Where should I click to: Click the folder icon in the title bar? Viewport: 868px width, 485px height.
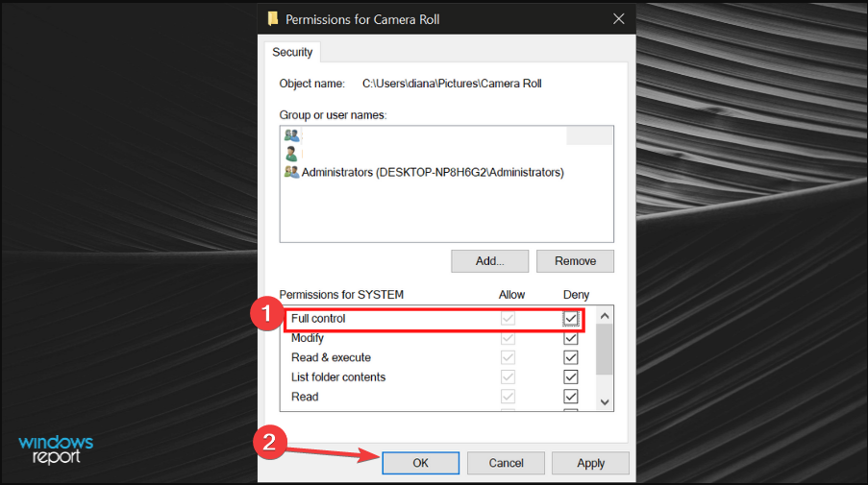point(273,19)
